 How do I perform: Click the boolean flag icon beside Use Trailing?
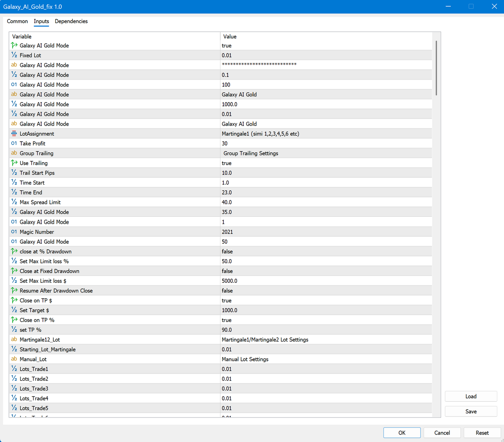tap(13, 163)
